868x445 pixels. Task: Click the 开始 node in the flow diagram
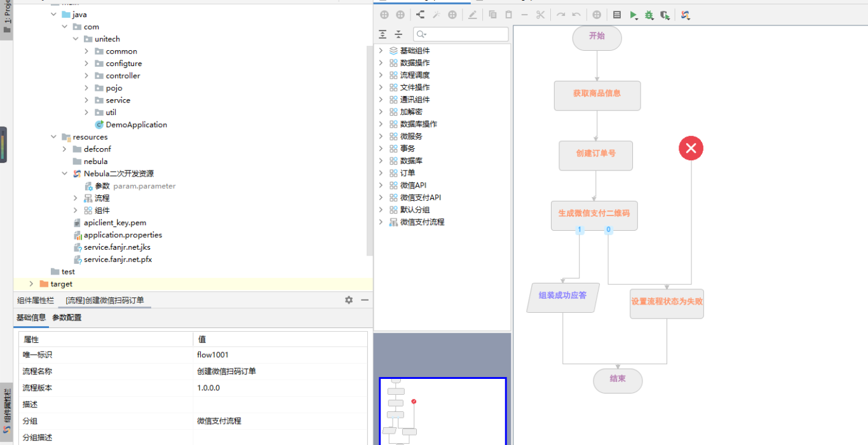click(x=596, y=38)
